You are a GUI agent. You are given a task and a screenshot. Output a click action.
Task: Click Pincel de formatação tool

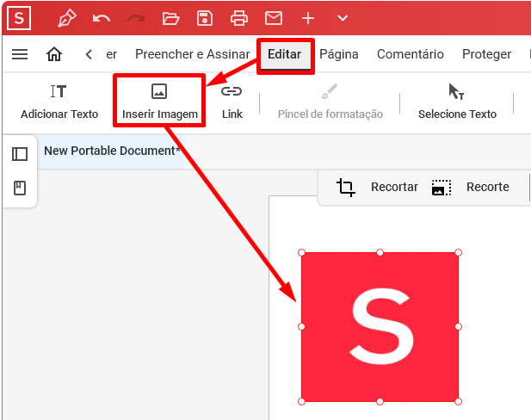330,102
